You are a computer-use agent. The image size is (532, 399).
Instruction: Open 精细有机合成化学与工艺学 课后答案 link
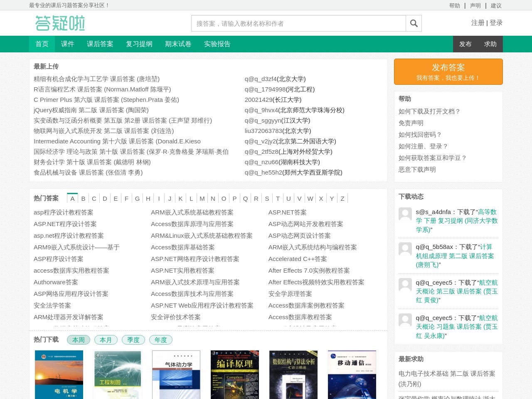point(96,79)
